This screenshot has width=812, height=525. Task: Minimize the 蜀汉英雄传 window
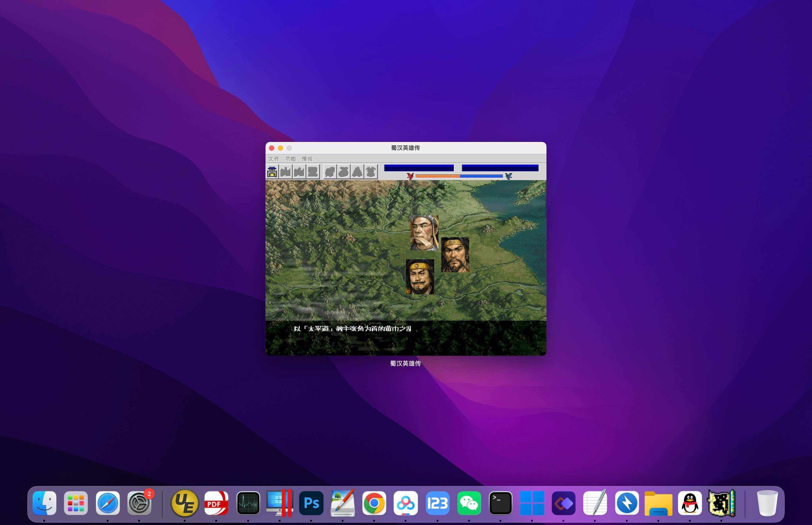(281, 148)
